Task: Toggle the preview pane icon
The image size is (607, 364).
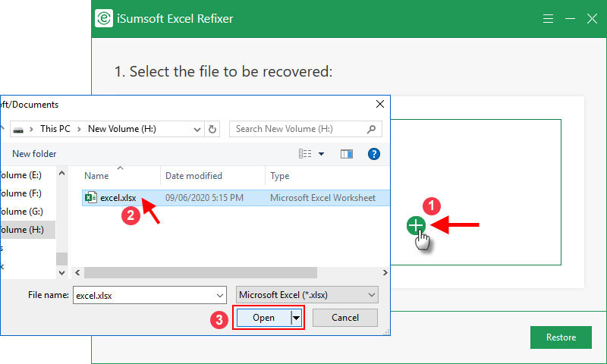Action: coord(347,154)
